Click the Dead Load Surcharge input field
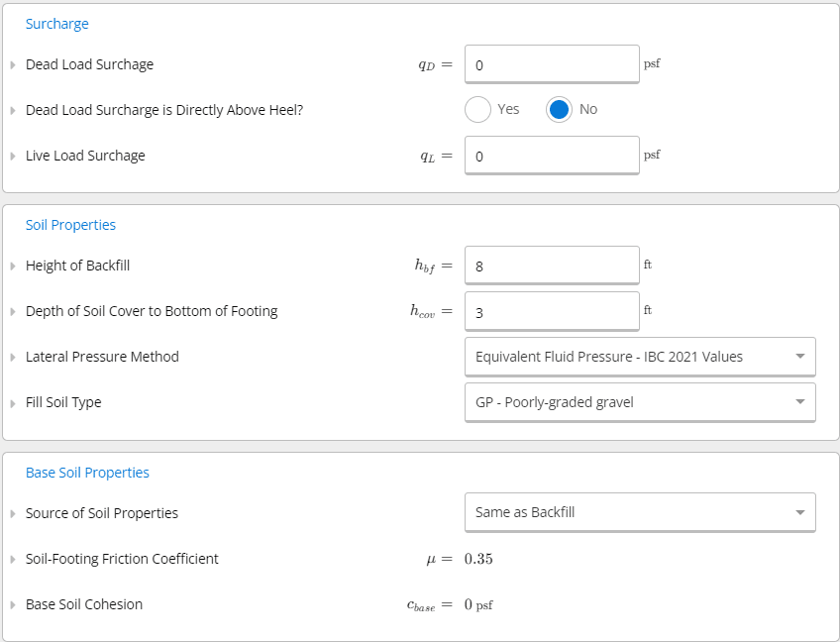 (x=552, y=65)
